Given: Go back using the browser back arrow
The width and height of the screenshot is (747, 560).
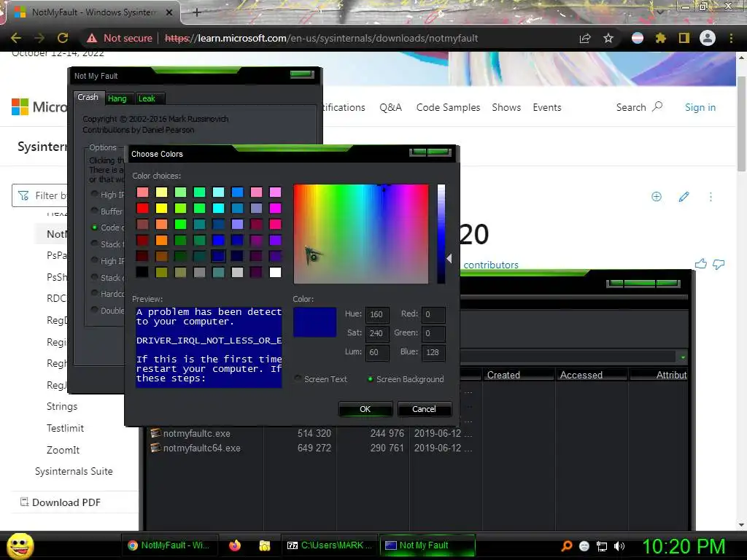Looking at the screenshot, I should 16,38.
